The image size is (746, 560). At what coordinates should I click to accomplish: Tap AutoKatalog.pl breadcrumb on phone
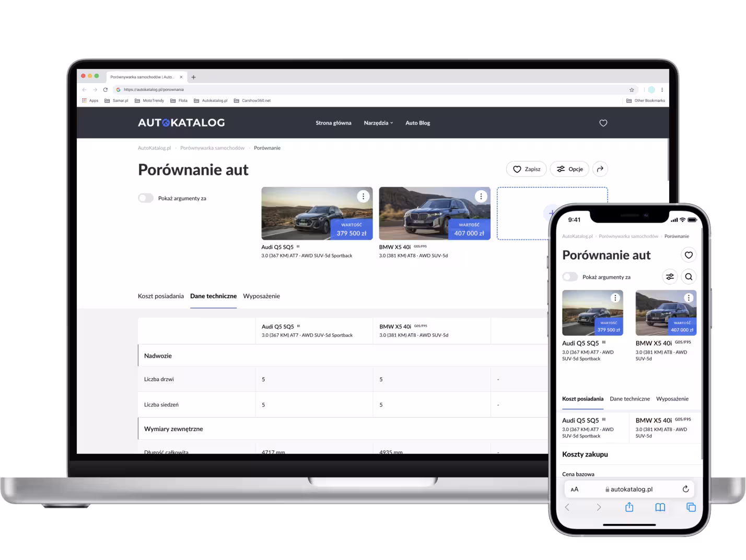(577, 236)
